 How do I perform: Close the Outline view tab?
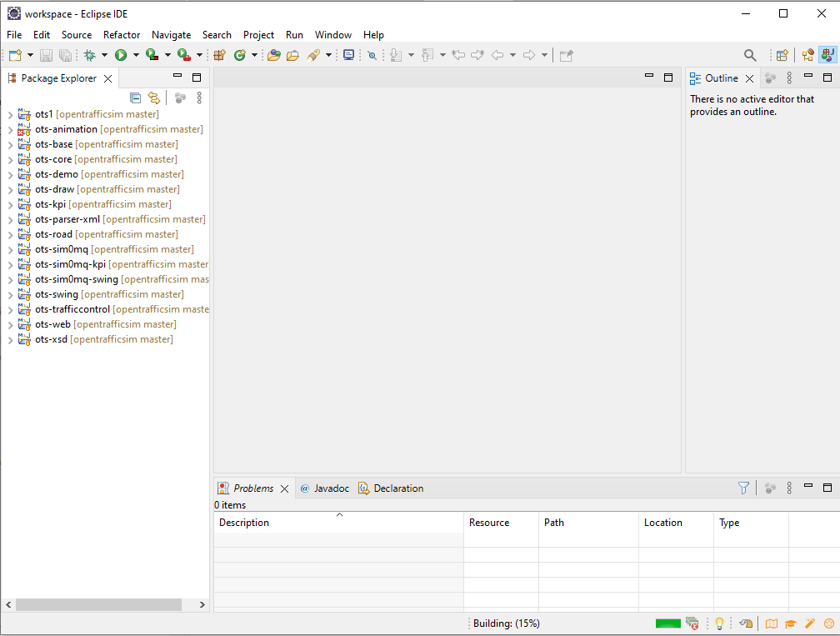pos(749,78)
